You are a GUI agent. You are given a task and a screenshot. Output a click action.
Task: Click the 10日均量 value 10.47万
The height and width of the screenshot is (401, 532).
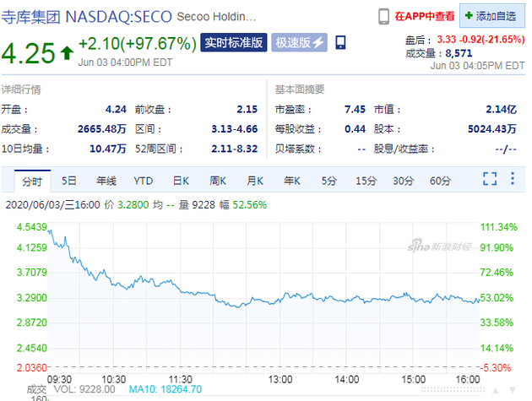108,149
